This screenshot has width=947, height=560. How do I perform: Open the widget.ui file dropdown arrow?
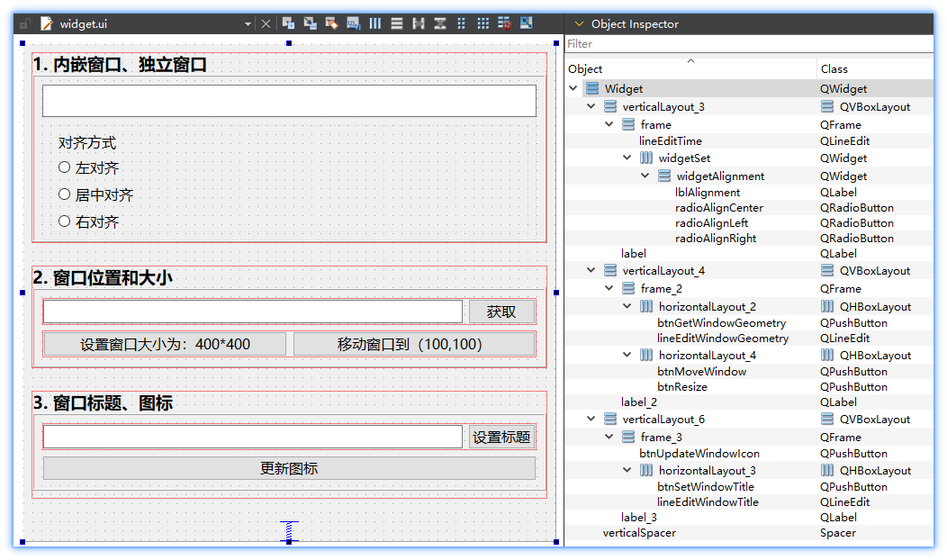[248, 24]
